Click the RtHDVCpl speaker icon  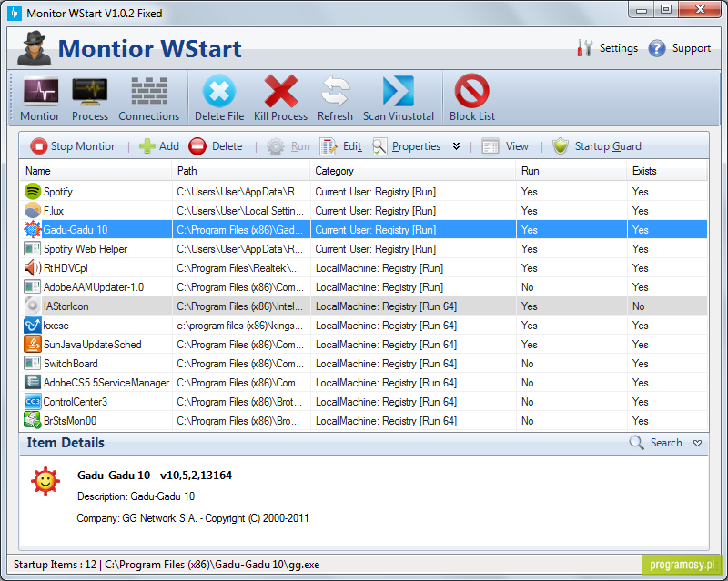33,267
